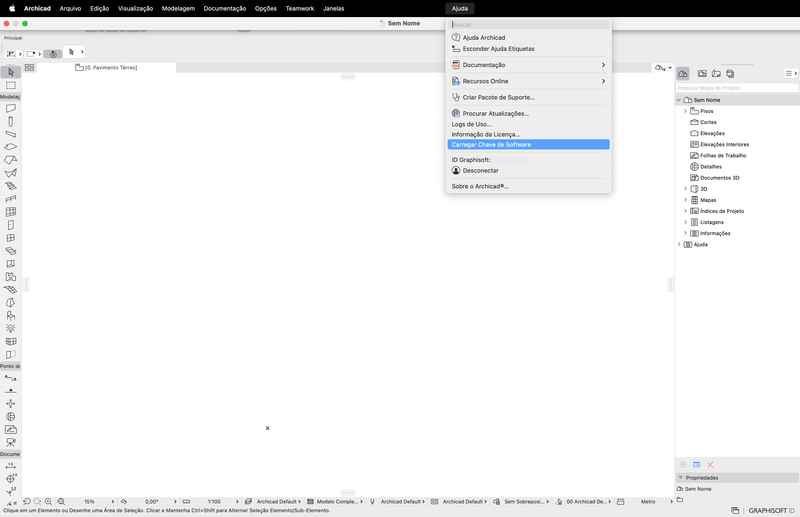800x517 pixels.
Task: Select the Dimension tool
Action: [11, 466]
